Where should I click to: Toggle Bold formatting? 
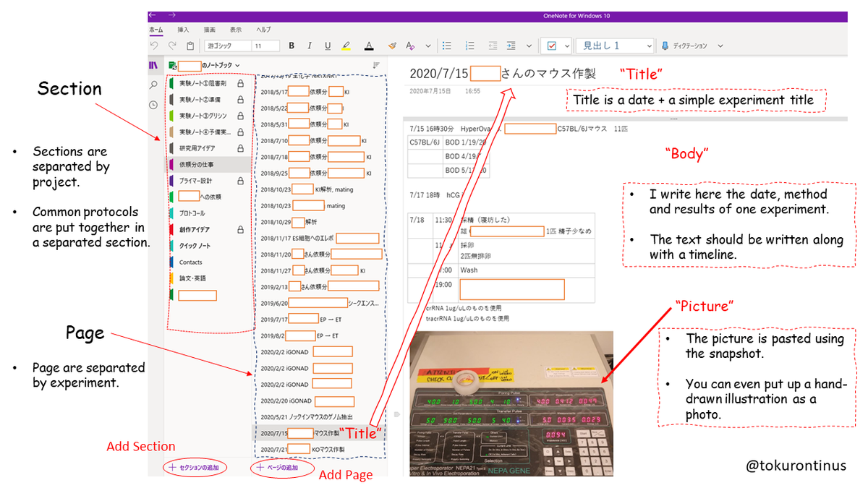(x=292, y=46)
